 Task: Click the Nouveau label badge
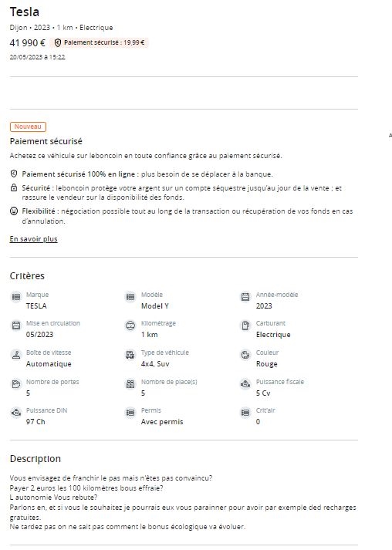point(28,127)
